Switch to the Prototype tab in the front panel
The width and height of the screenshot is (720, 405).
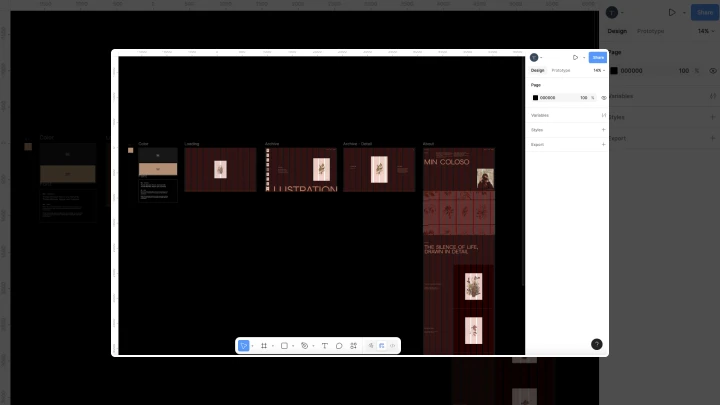tap(561, 70)
